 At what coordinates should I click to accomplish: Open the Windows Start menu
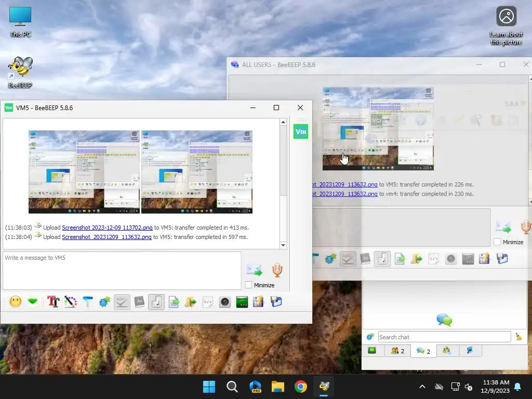(x=209, y=387)
